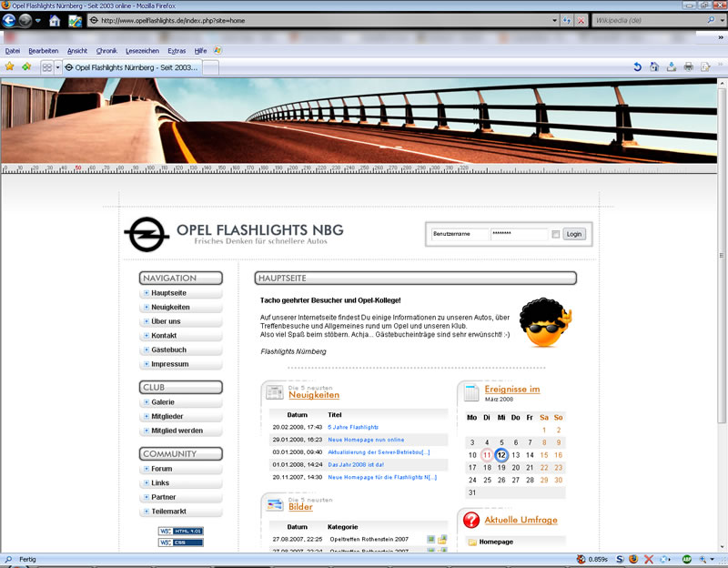Image resolution: width=728 pixels, height=568 pixels.
Task: Open the Gästebuch navigation link
Action: click(168, 350)
